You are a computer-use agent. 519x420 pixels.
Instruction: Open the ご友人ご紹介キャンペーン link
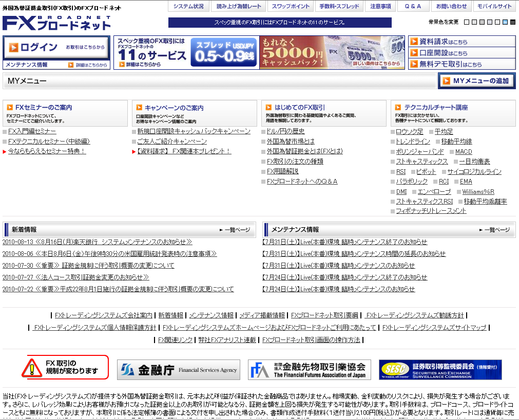[172, 142]
